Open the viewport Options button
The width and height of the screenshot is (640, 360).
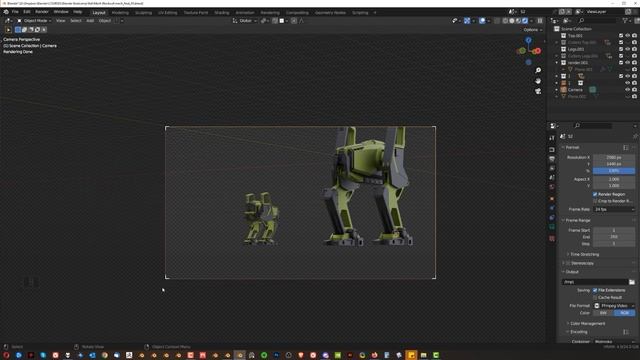pos(532,30)
